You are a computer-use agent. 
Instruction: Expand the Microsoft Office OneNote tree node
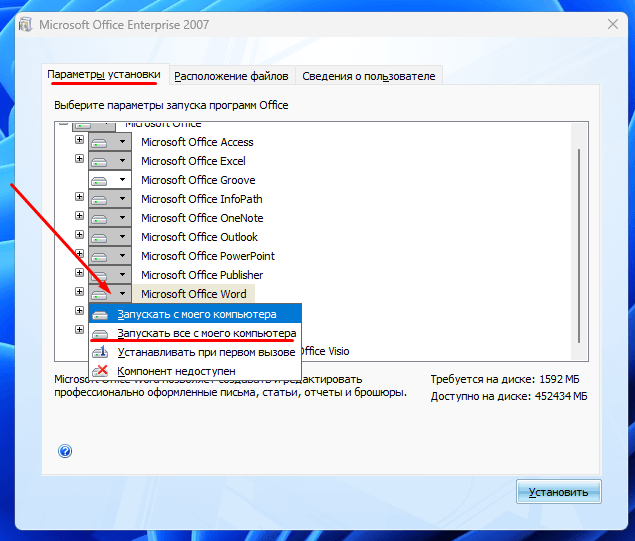[79, 216]
